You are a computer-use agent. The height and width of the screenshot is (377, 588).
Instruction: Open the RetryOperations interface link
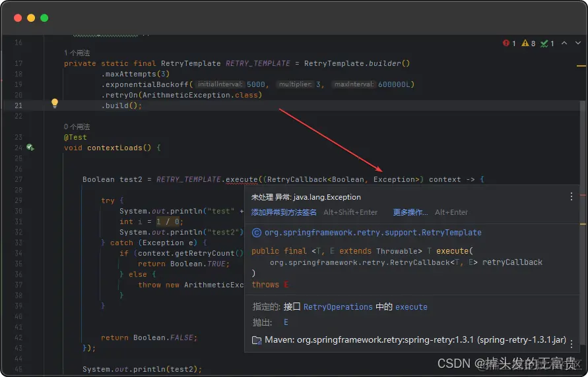tap(338, 307)
